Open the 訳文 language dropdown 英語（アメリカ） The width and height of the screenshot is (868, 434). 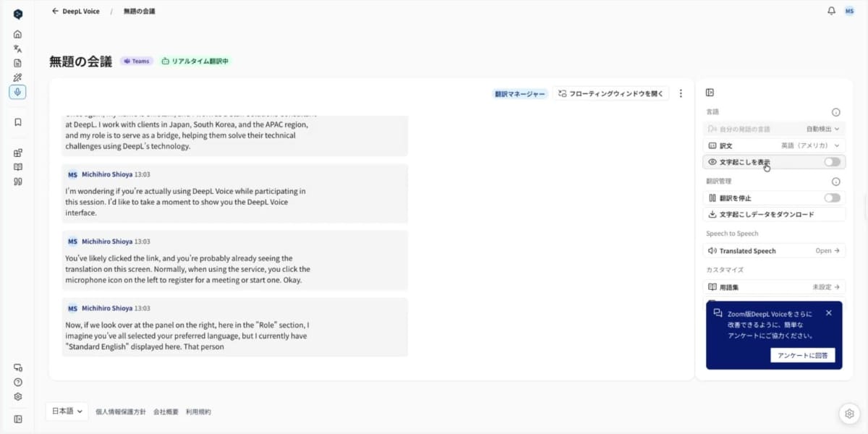[x=810, y=145]
